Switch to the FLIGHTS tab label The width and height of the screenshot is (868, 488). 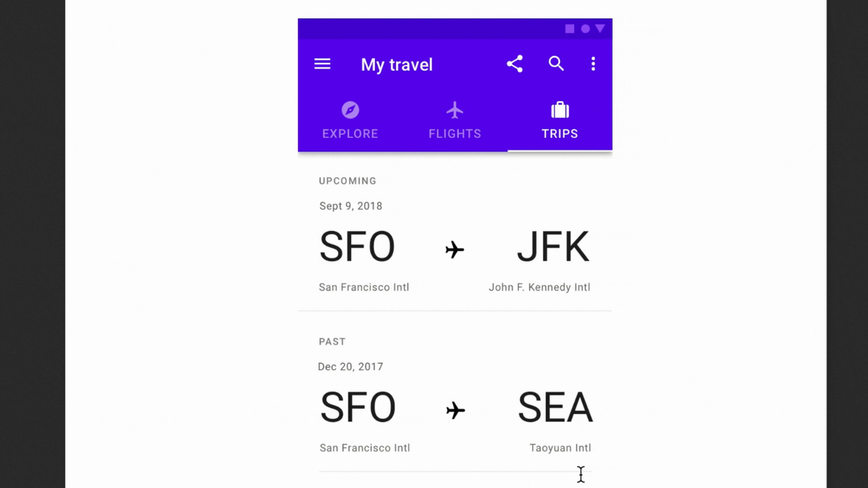pos(455,134)
